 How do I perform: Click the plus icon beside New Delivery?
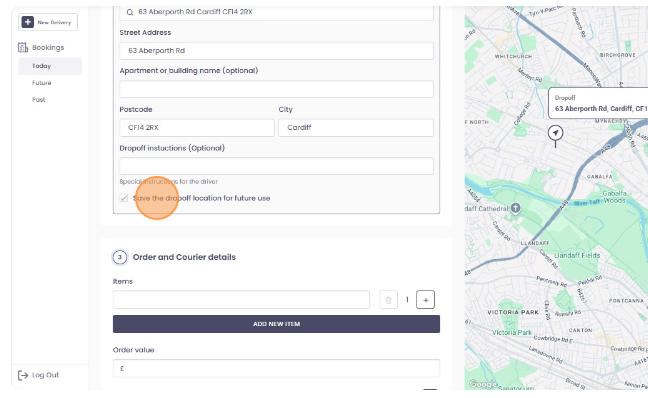[x=28, y=22]
